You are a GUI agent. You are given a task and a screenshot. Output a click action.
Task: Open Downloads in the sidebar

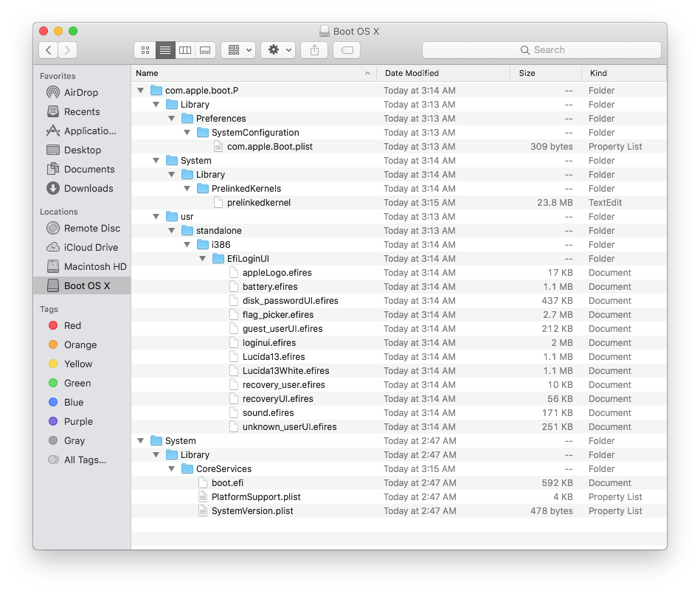click(82, 188)
